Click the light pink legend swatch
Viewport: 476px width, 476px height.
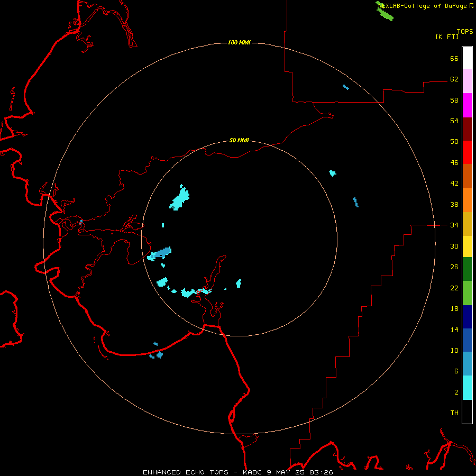click(x=467, y=81)
